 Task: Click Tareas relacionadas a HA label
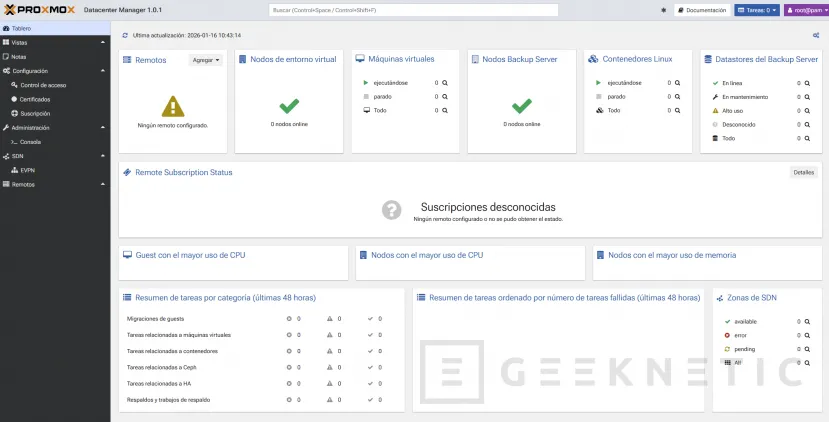(159, 383)
